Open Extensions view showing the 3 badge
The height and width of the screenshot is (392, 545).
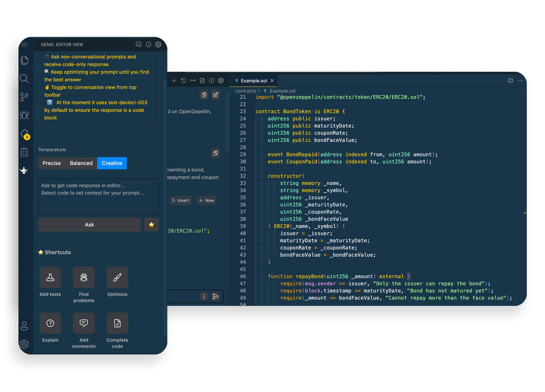(x=25, y=132)
